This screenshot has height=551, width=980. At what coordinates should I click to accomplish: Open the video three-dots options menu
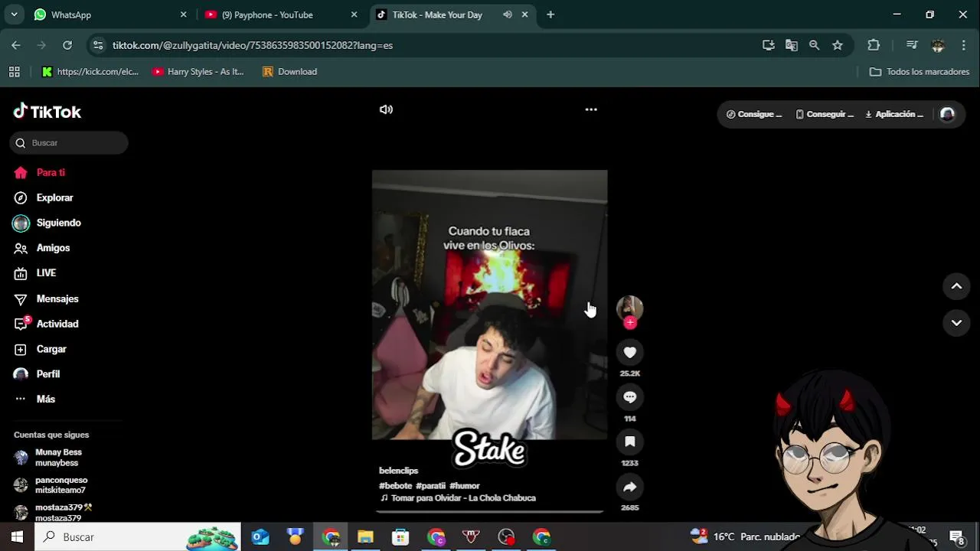[x=591, y=109]
